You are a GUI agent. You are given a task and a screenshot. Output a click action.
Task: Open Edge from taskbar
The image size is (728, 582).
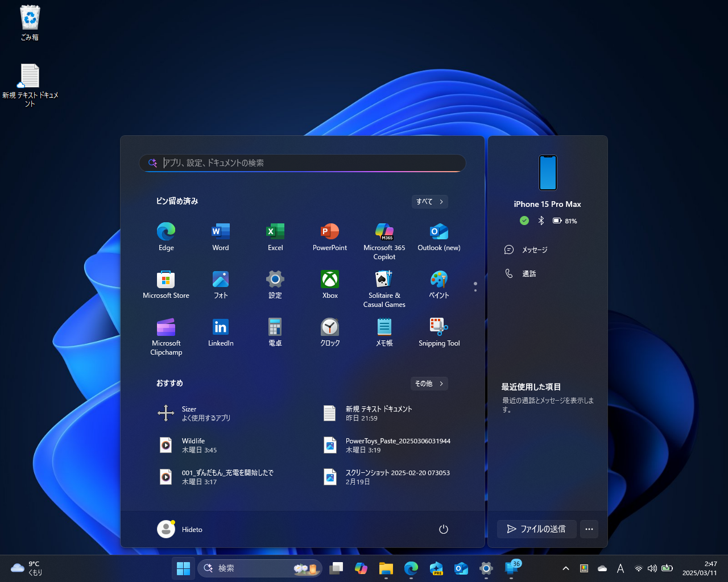pos(411,568)
